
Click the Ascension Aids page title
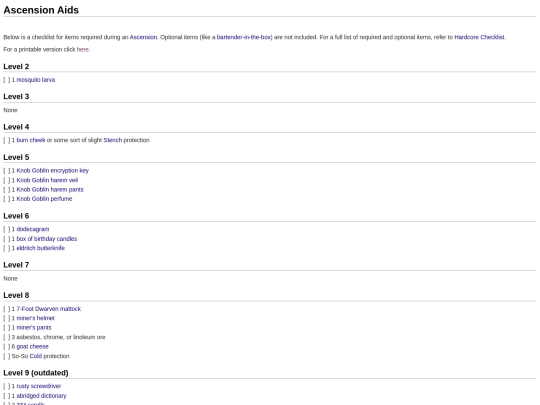coord(41,10)
